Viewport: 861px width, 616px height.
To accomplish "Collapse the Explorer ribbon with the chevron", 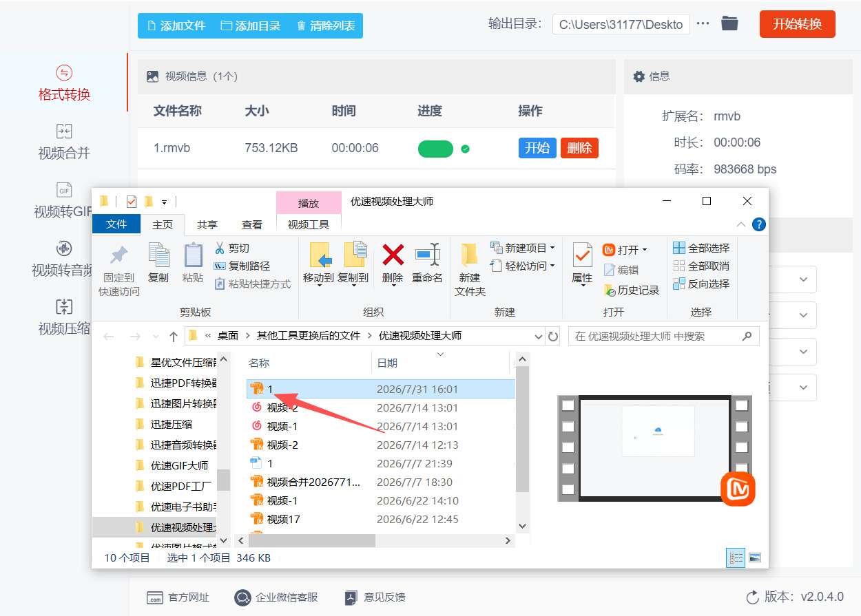I will click(741, 224).
